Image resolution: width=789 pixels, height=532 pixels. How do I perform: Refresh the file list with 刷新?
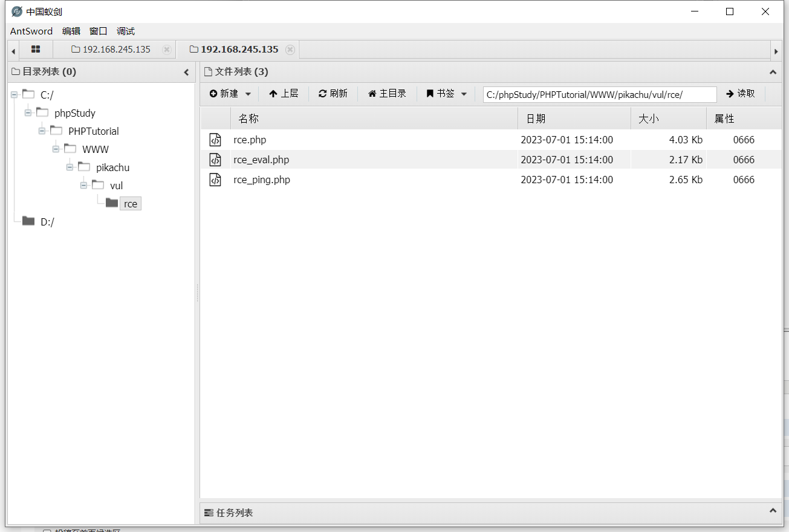[x=333, y=94]
